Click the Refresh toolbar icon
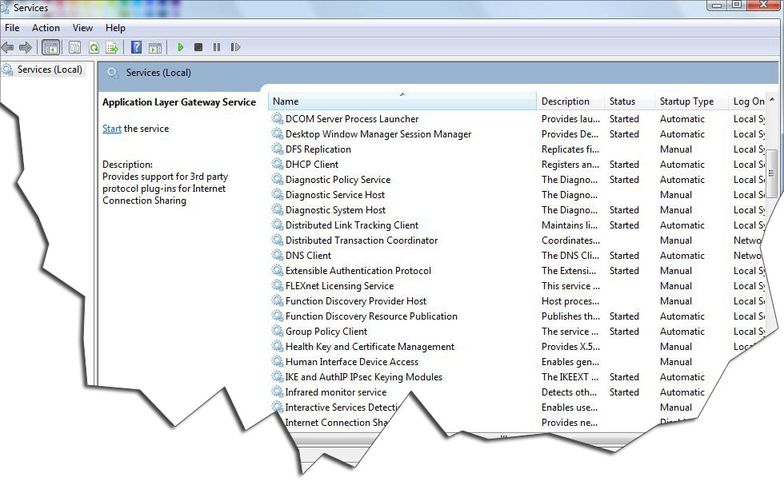784x485 pixels. click(94, 47)
